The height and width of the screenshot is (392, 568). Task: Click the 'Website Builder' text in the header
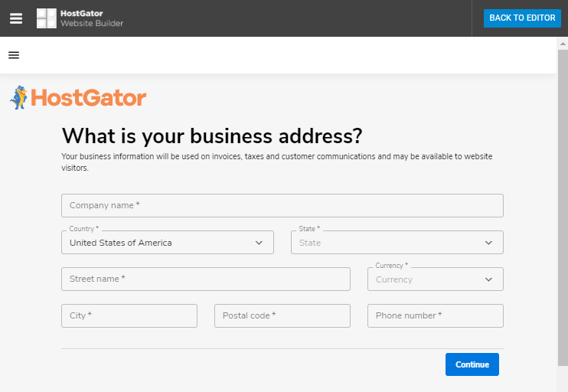coord(92,23)
